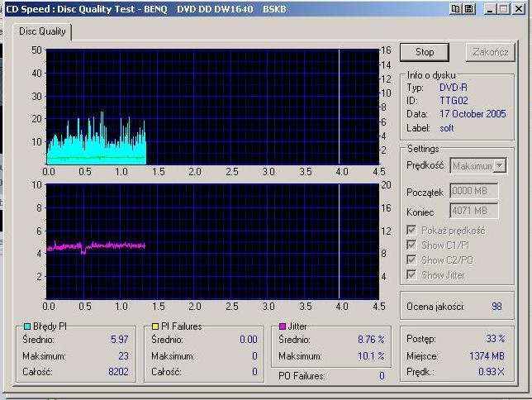Click the label value soft
Image resolution: width=532 pixels, height=400 pixels.
[447, 128]
